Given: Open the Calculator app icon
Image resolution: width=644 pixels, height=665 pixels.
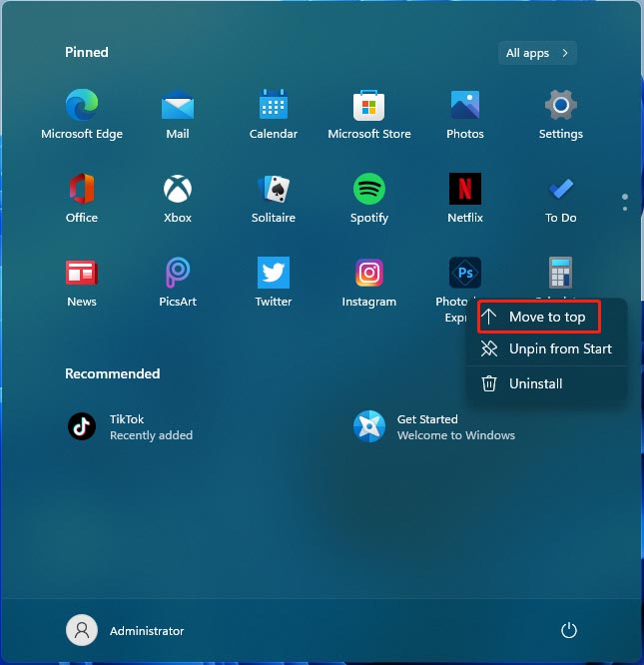Looking at the screenshot, I should coord(561,273).
